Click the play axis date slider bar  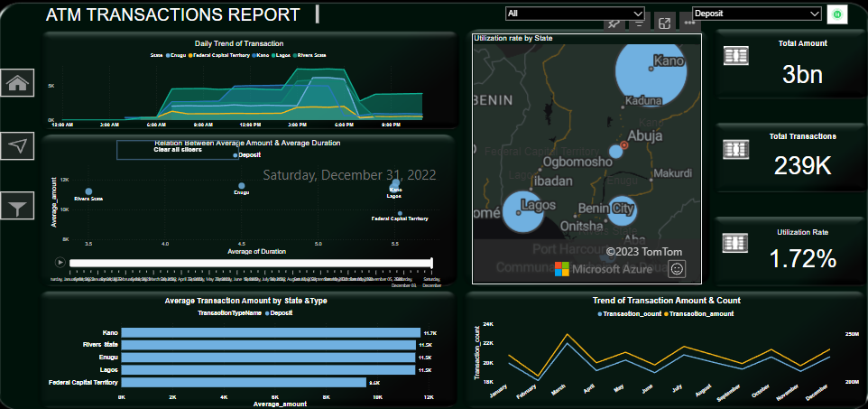[251, 263]
